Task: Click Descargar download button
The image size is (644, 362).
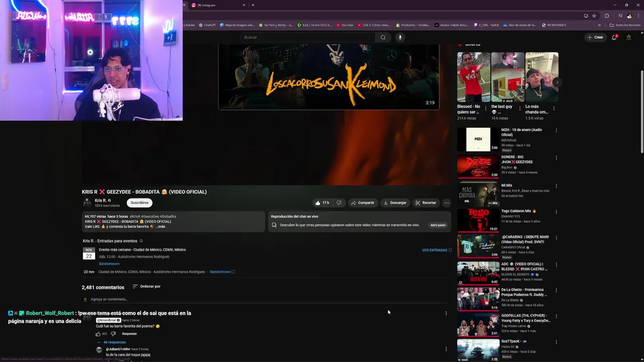Action: 395,203
